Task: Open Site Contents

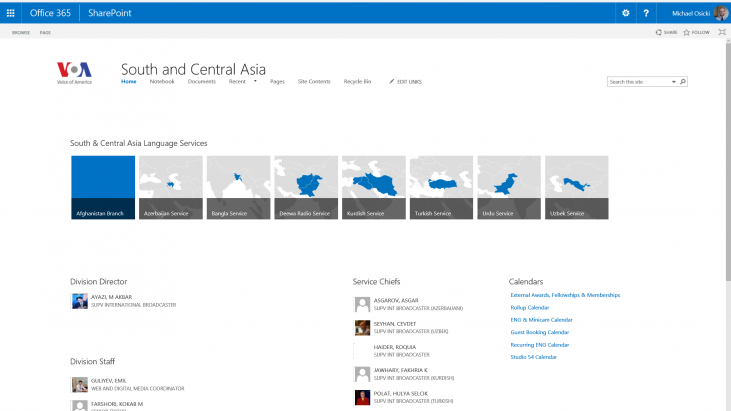Action: pyautogui.click(x=314, y=82)
